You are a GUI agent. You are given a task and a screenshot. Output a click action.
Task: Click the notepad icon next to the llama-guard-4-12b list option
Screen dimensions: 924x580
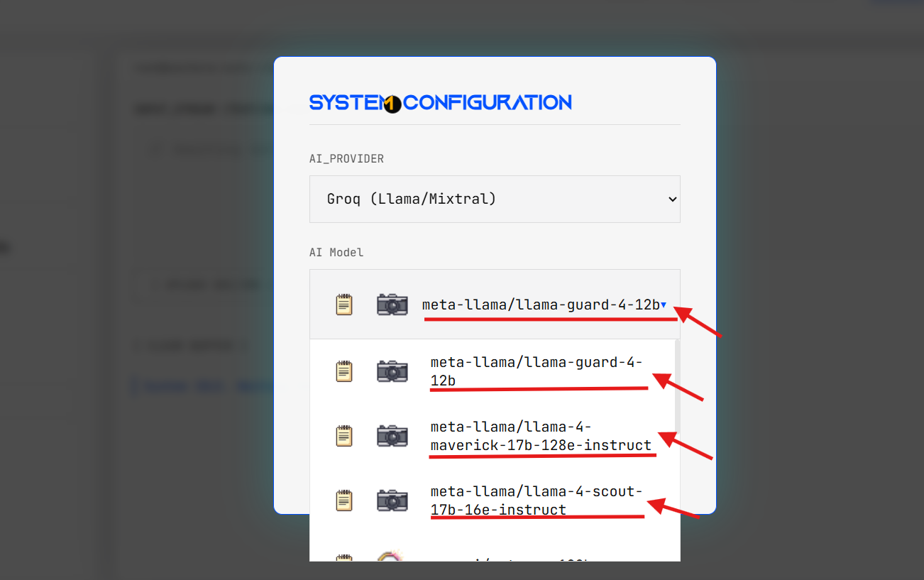click(x=344, y=371)
